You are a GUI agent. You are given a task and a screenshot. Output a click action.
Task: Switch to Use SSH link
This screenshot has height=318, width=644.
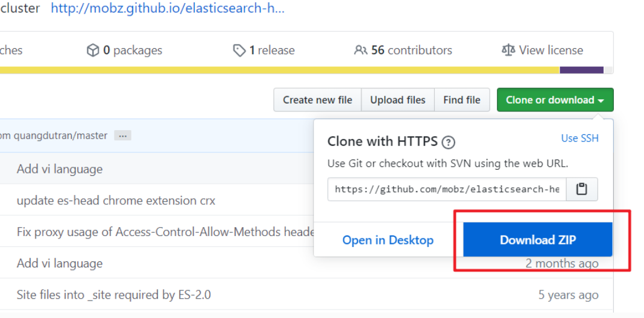pos(579,139)
